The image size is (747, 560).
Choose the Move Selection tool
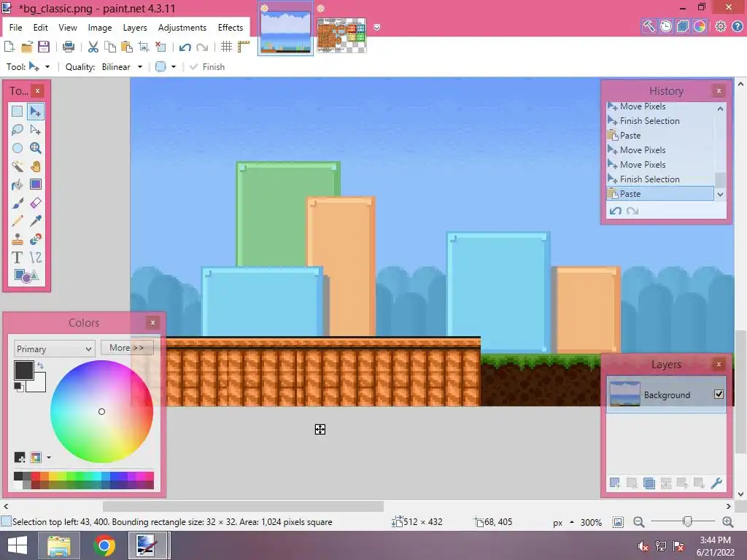pyautogui.click(x=36, y=130)
